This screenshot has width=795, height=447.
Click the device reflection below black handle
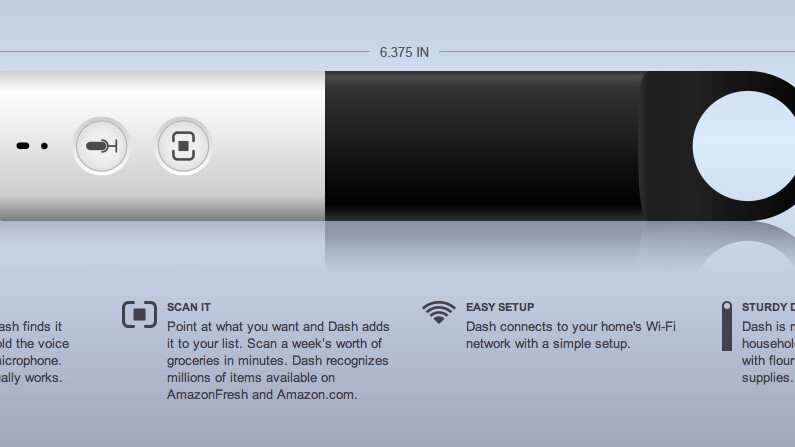[558, 246]
